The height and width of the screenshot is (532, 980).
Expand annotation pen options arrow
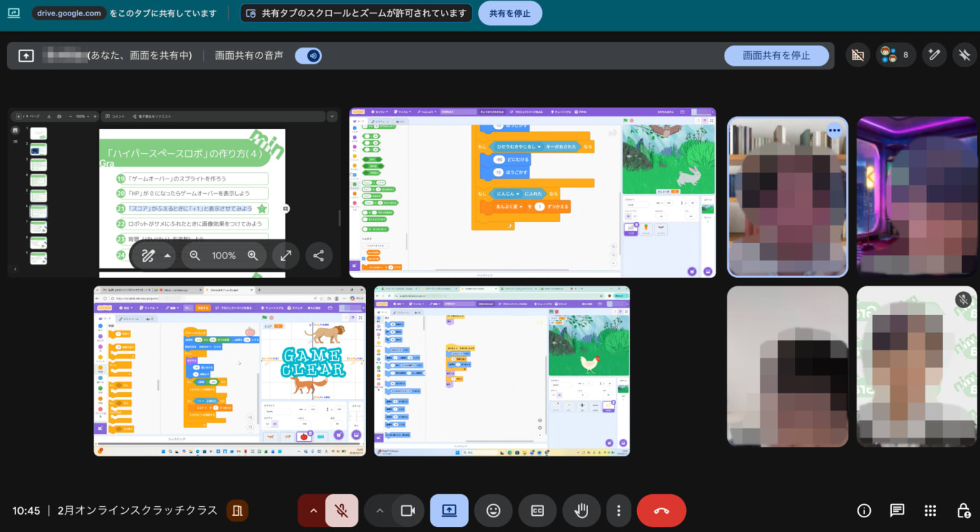click(167, 255)
